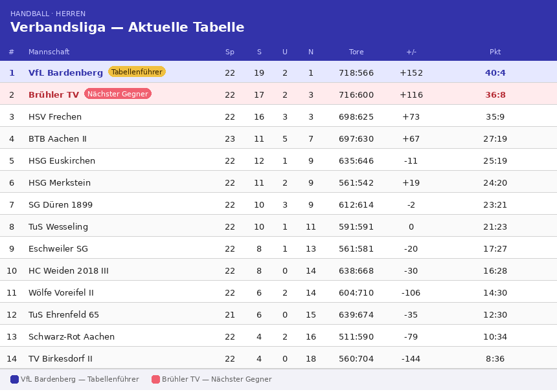Viewport: 557px width, 392px height.
Task: Click the HSG Euskirchen team name
Action: pyautogui.click(x=62, y=161)
